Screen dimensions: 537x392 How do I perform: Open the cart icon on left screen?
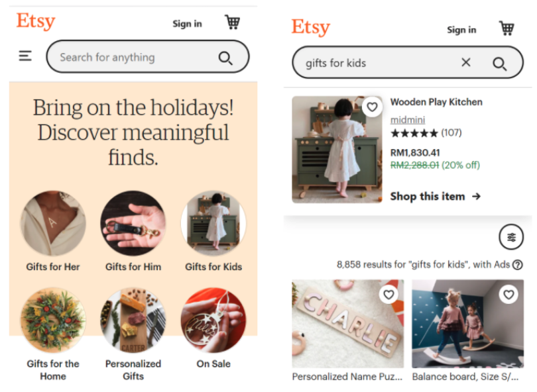[232, 23]
